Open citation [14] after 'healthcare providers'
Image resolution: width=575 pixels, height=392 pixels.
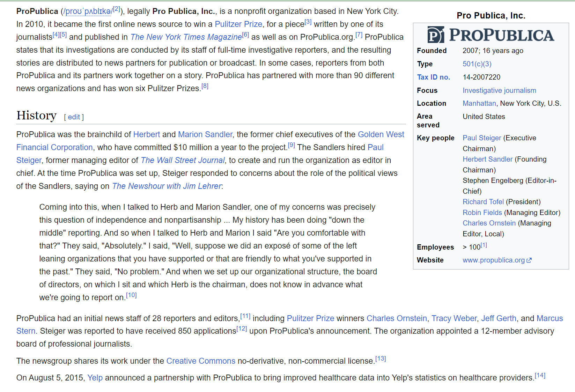(540, 376)
